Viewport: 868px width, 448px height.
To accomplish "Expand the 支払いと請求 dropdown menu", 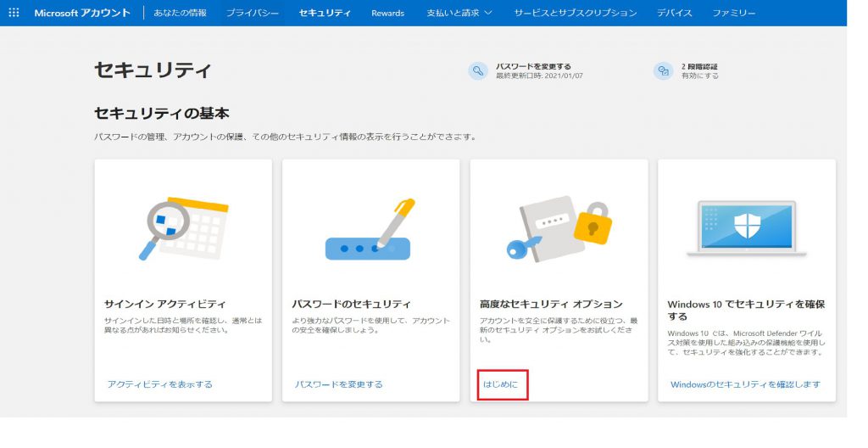I will coord(459,13).
